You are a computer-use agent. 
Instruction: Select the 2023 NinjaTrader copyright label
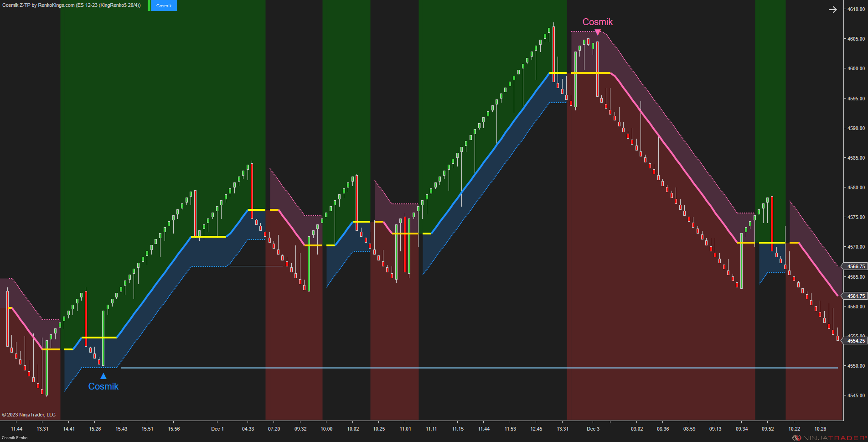(30, 415)
